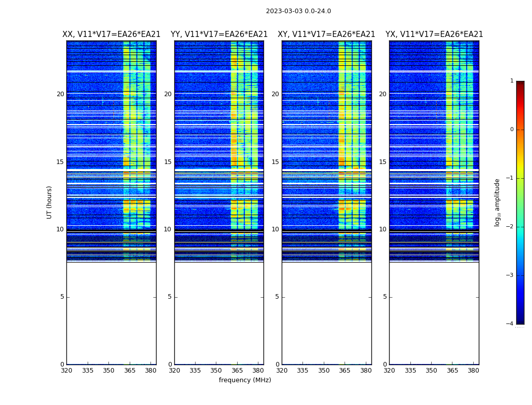Click the UT (hours) axis label
The image size is (532, 405).
[x=50, y=202]
